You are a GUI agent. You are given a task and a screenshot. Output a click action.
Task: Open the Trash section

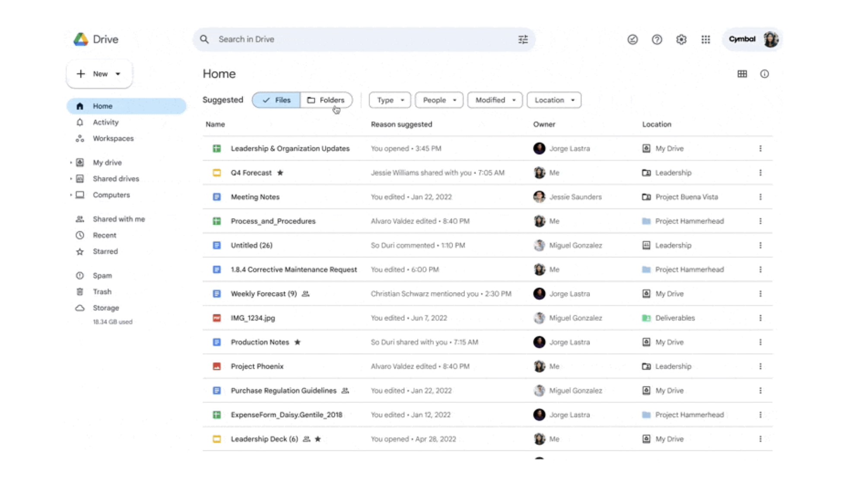click(102, 292)
